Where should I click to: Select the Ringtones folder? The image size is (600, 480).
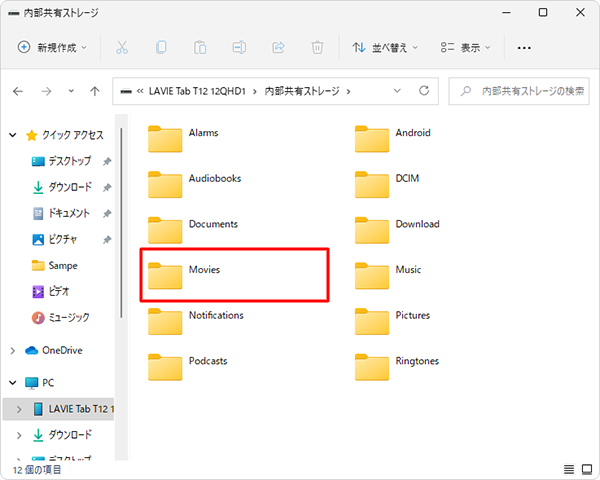click(x=397, y=366)
